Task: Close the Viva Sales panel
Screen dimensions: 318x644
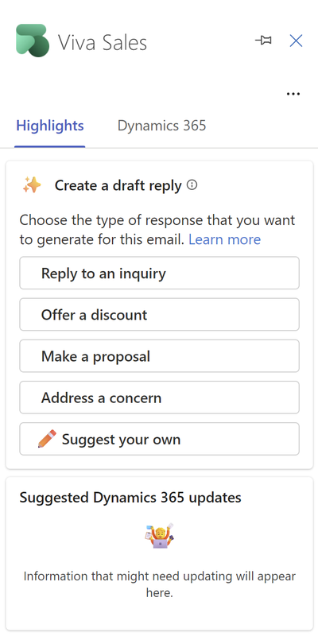Action: coord(296,41)
